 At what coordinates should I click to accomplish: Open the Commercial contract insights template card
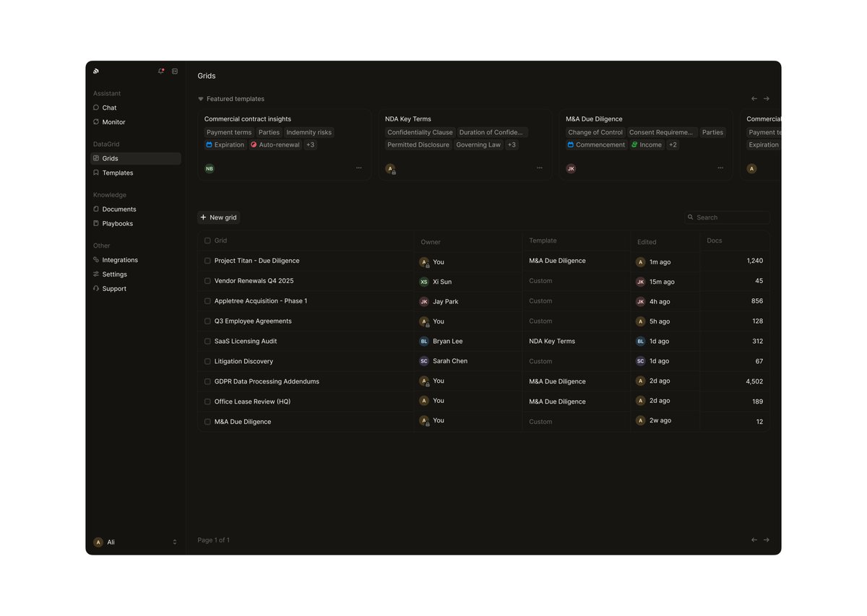point(285,144)
